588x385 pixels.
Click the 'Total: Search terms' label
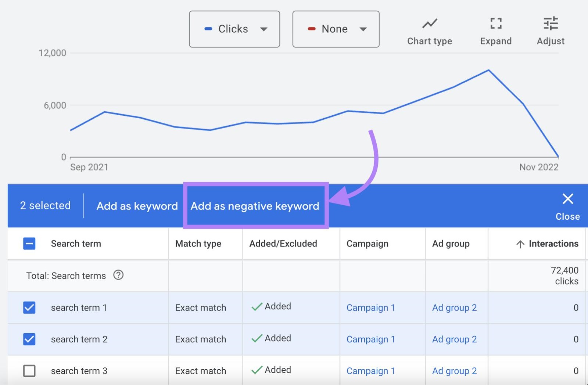(x=66, y=276)
